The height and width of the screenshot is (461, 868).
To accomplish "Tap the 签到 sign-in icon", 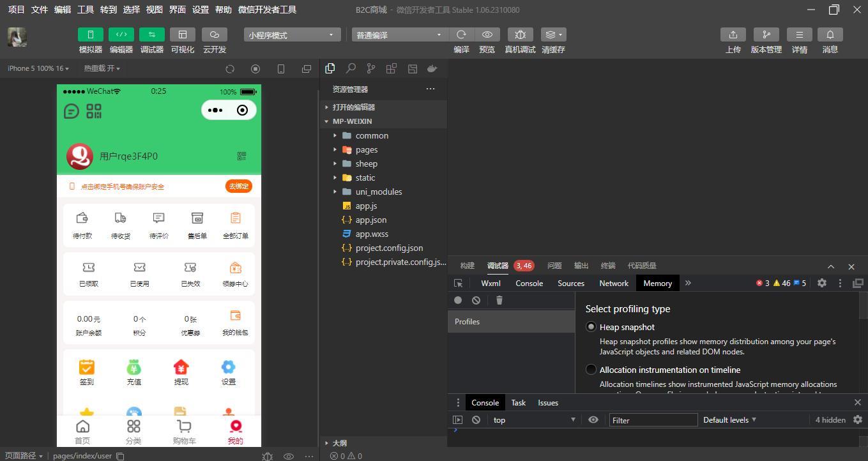I will (87, 373).
